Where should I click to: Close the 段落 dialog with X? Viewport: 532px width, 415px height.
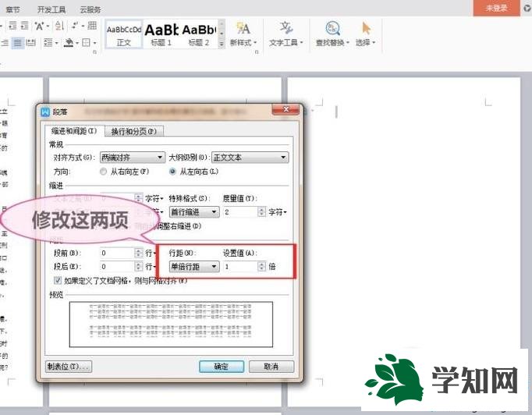pos(286,109)
